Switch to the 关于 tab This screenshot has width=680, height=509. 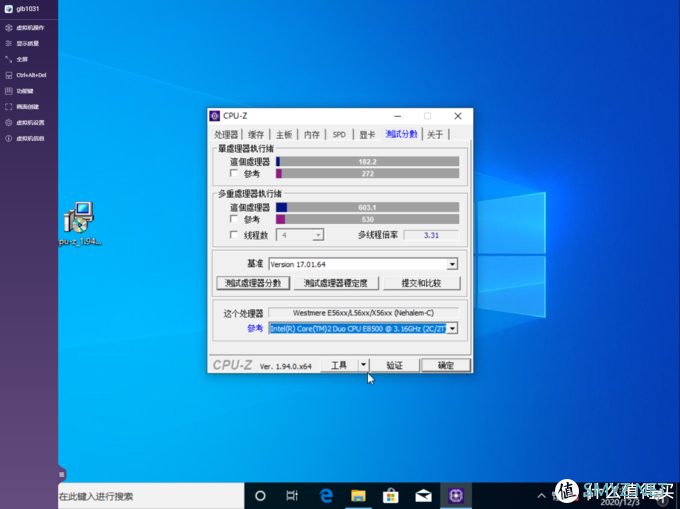pos(435,134)
